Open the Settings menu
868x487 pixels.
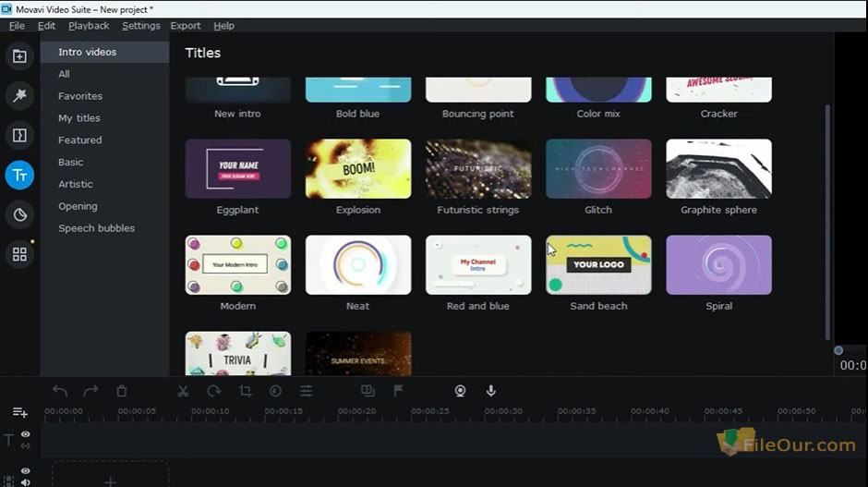click(140, 26)
